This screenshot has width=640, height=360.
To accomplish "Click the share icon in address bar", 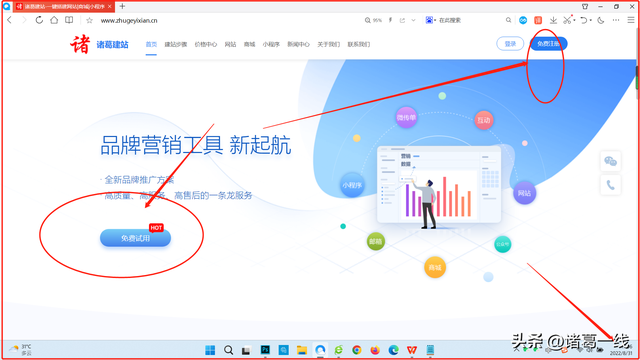I will (402, 20).
